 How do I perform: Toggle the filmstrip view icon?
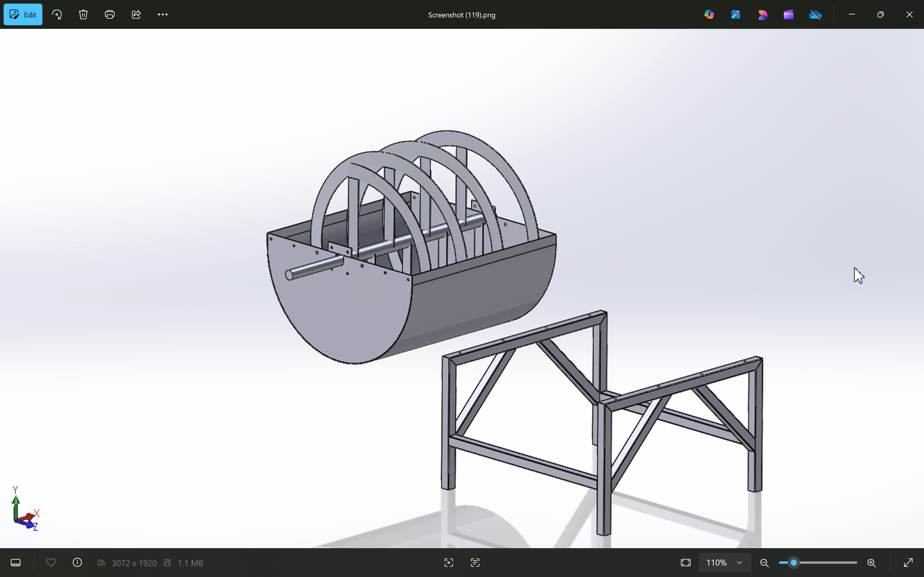[16, 563]
